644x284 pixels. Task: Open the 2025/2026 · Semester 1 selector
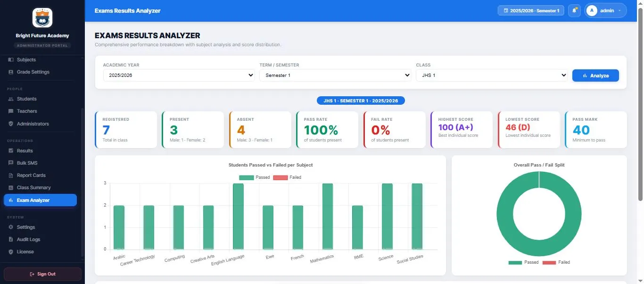tap(531, 10)
